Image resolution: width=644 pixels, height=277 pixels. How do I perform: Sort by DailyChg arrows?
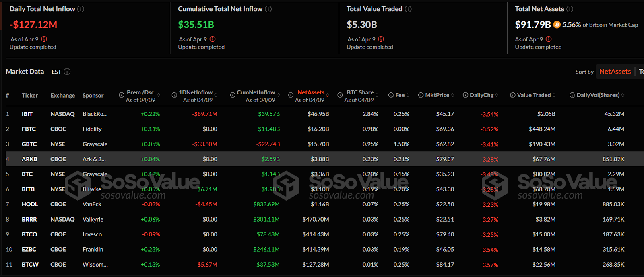coord(497,95)
